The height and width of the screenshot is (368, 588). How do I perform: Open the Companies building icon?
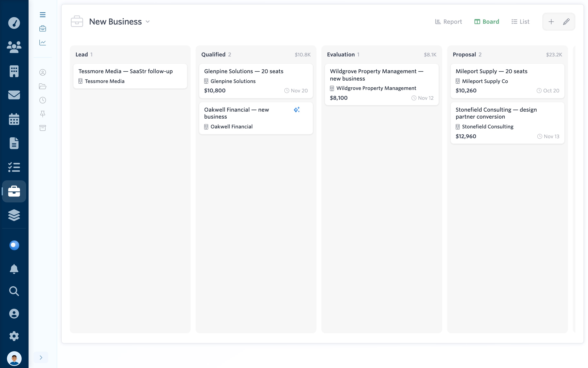[x=14, y=71]
